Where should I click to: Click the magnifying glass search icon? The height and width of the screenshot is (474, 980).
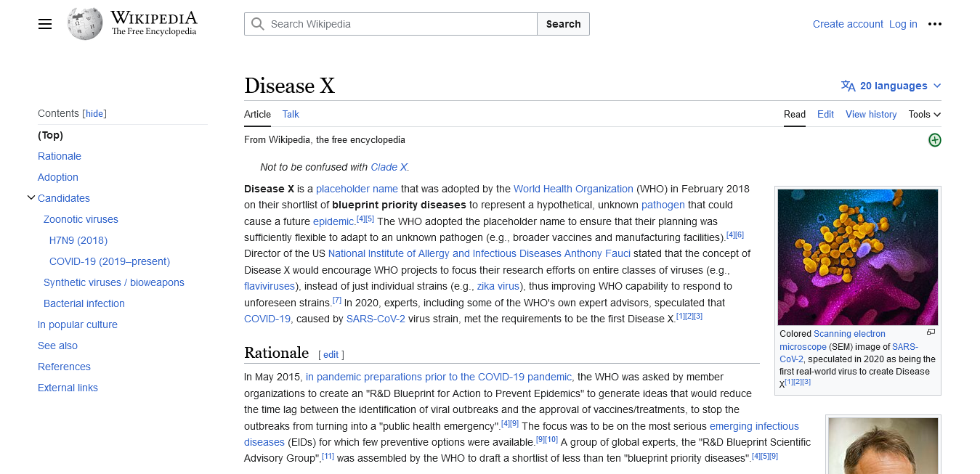(257, 24)
